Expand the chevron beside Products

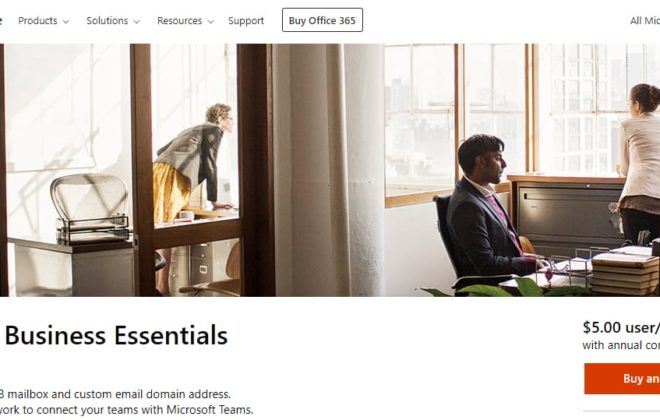[66, 21]
